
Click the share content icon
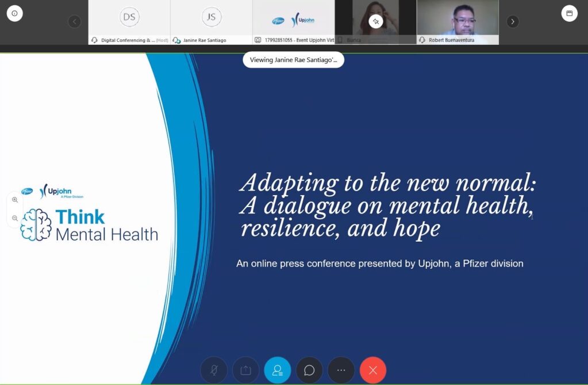(x=245, y=370)
